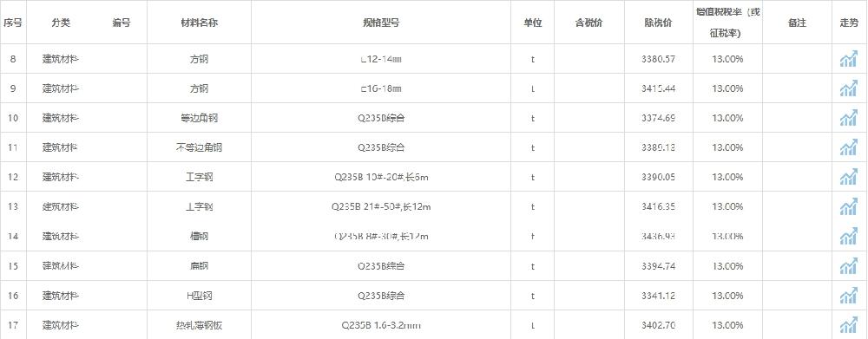Select the 热轧薄钢板 material name
Image resolution: width=868 pixels, height=339 pixels.
(x=199, y=325)
